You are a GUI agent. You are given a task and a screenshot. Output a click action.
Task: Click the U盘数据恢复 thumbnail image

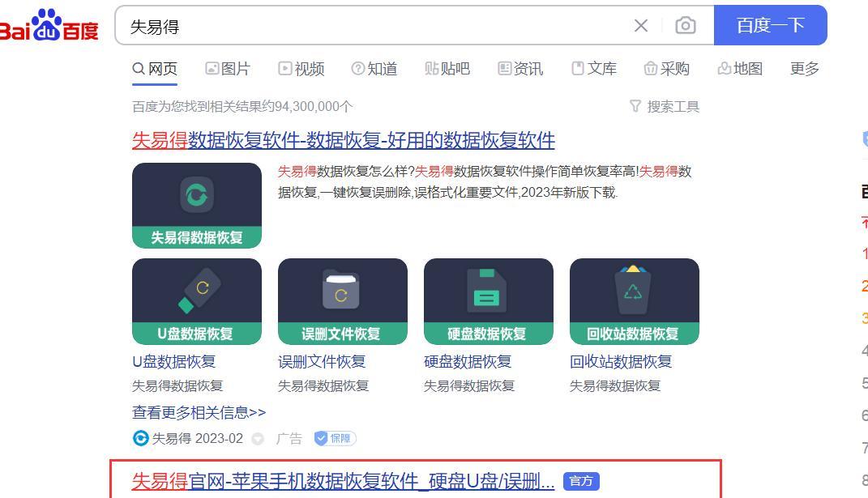(x=196, y=301)
